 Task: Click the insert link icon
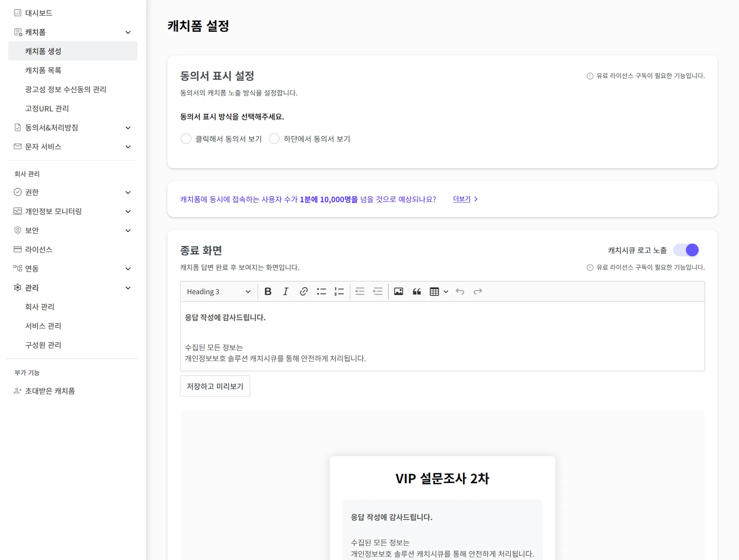303,291
